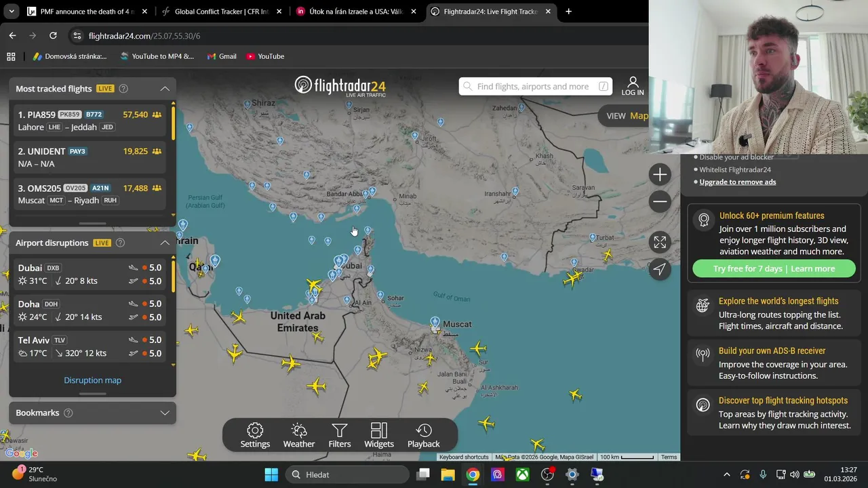Toggle fullscreen map view
This screenshot has height=488, width=868.
pyautogui.click(x=660, y=242)
